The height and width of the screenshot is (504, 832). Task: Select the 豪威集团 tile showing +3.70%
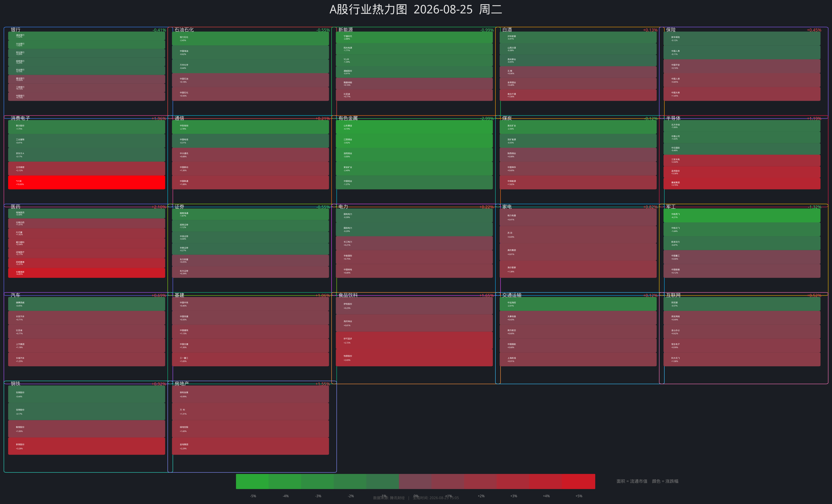pos(742,183)
